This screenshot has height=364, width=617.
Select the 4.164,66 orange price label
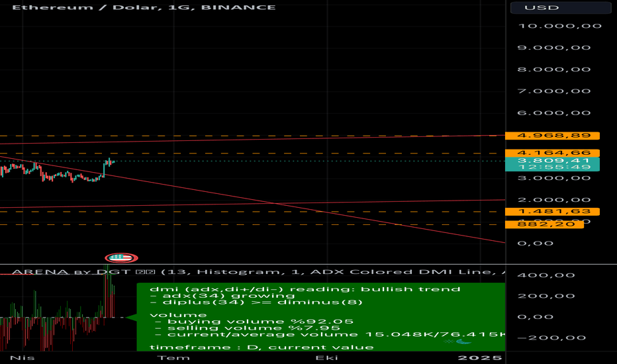tap(551, 153)
